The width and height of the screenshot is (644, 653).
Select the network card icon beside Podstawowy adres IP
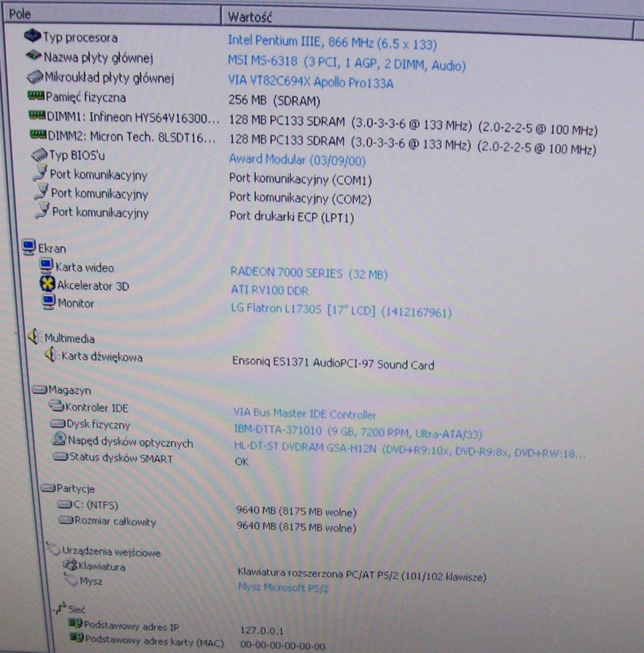pos(75,624)
